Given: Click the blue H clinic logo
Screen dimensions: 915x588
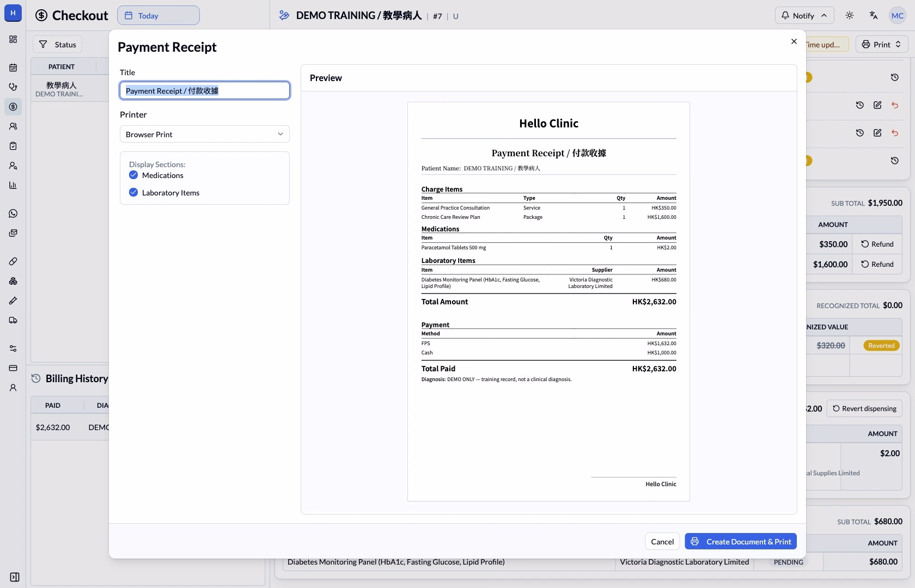Looking at the screenshot, I should pyautogui.click(x=13, y=13).
